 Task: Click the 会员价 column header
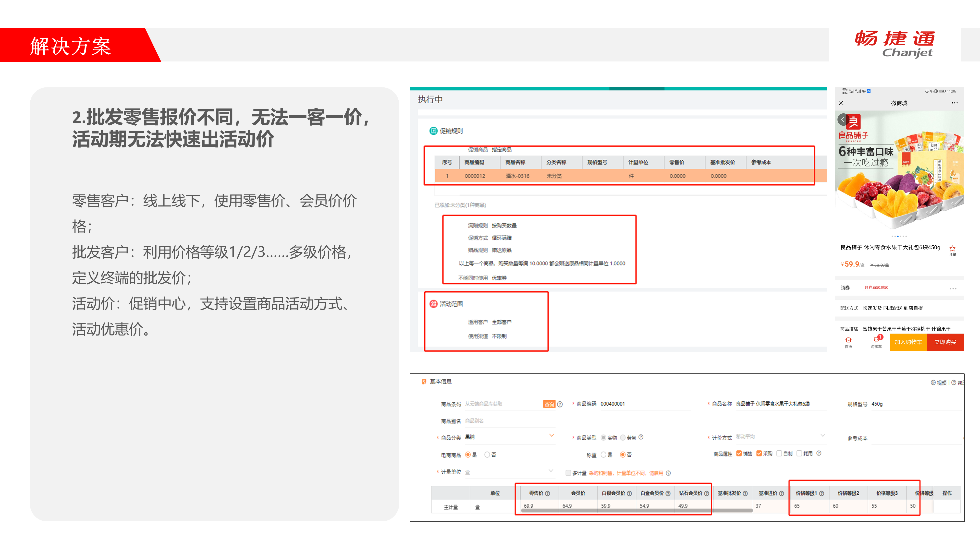tap(578, 493)
